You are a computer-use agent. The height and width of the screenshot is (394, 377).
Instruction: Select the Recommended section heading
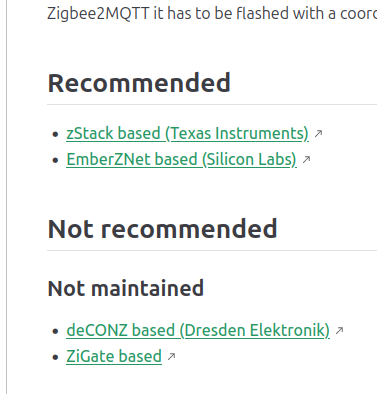(x=139, y=83)
